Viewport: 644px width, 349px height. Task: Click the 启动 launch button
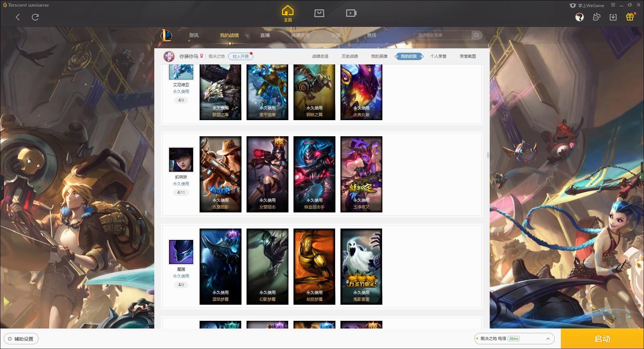tap(602, 339)
